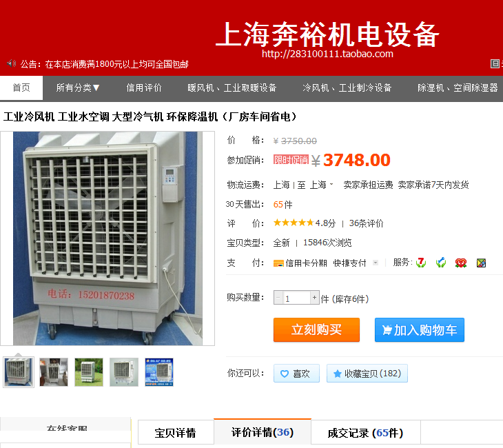
Task: Increase purchase quantity with plus button
Action: pyautogui.click(x=315, y=298)
